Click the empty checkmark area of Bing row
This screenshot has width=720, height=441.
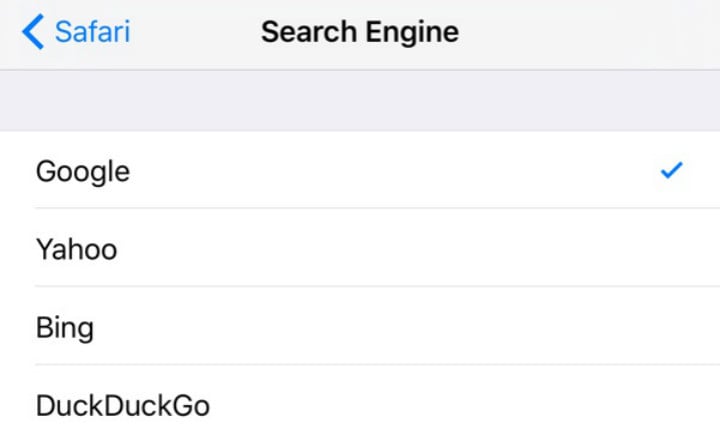671,327
